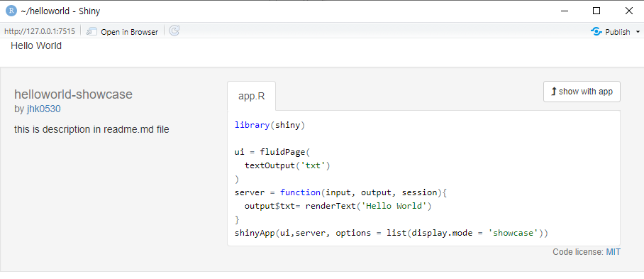Open the MIT license link

(x=614, y=252)
